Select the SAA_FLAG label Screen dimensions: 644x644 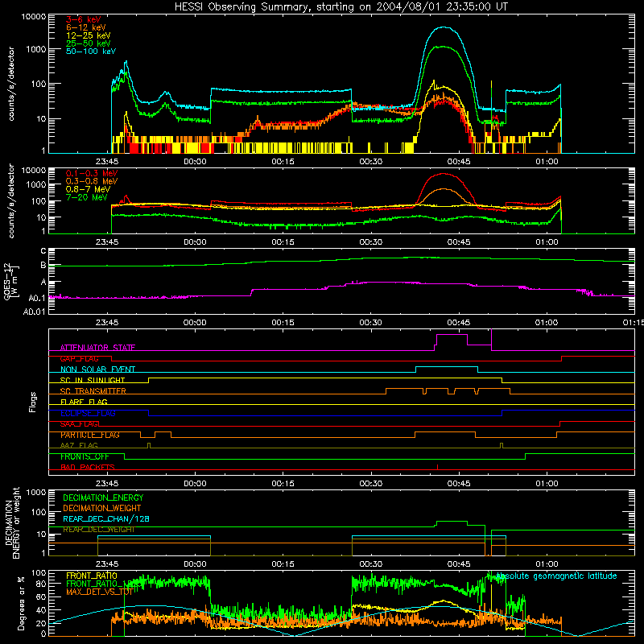[x=79, y=424]
